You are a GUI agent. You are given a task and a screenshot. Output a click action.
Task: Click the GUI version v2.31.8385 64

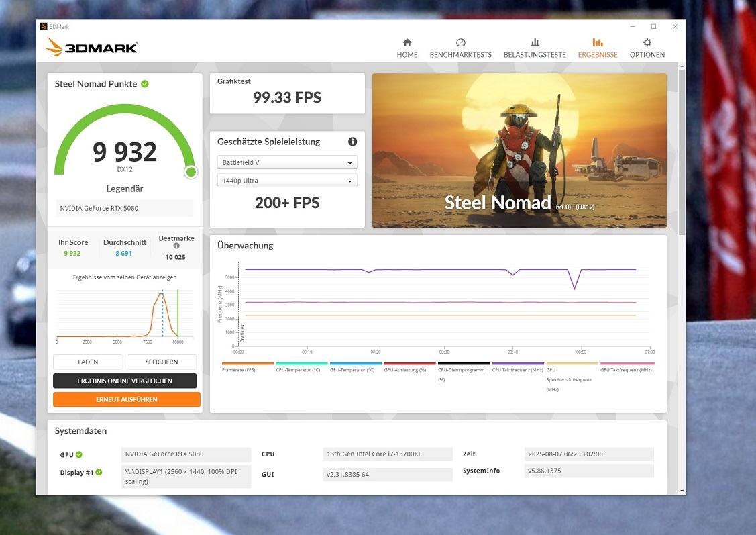(387, 474)
